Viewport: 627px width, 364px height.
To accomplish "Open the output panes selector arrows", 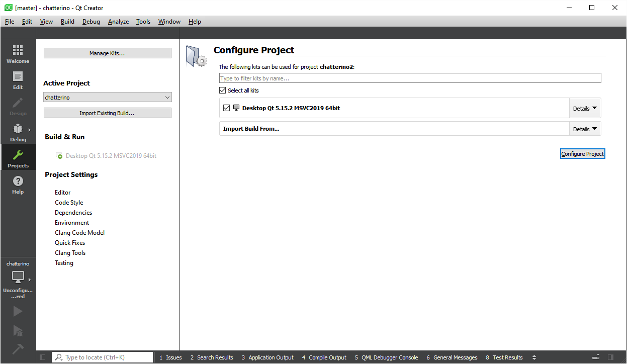I will coord(534,357).
